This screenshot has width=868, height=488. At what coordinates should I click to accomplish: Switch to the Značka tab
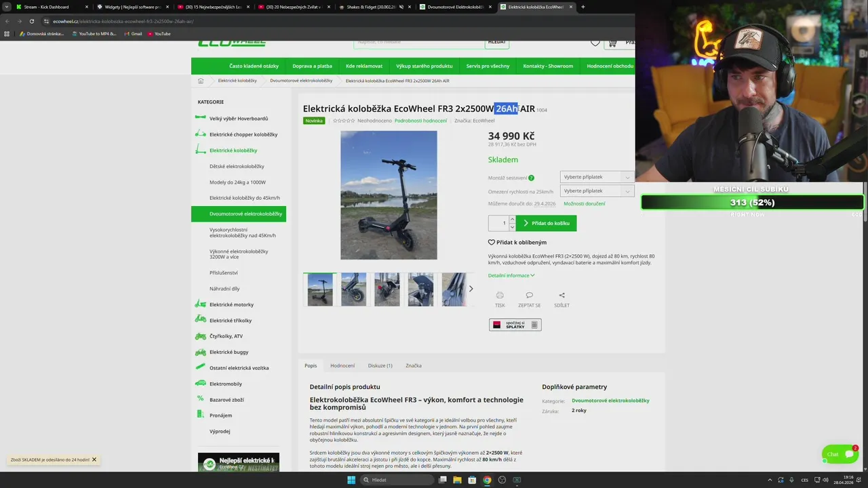[x=414, y=365]
